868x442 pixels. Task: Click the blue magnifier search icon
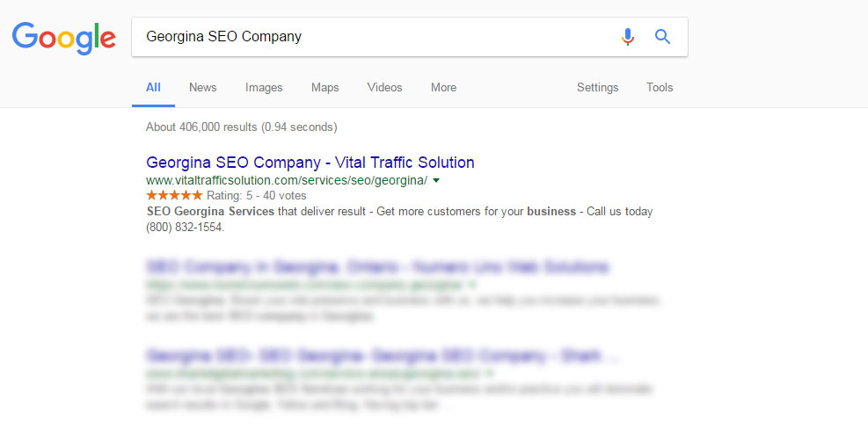[x=662, y=37]
